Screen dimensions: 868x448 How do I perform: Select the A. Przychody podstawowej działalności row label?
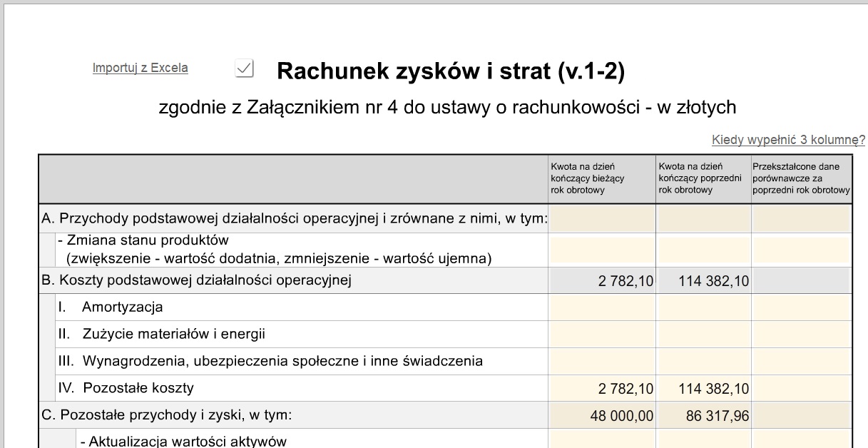pyautogui.click(x=294, y=218)
